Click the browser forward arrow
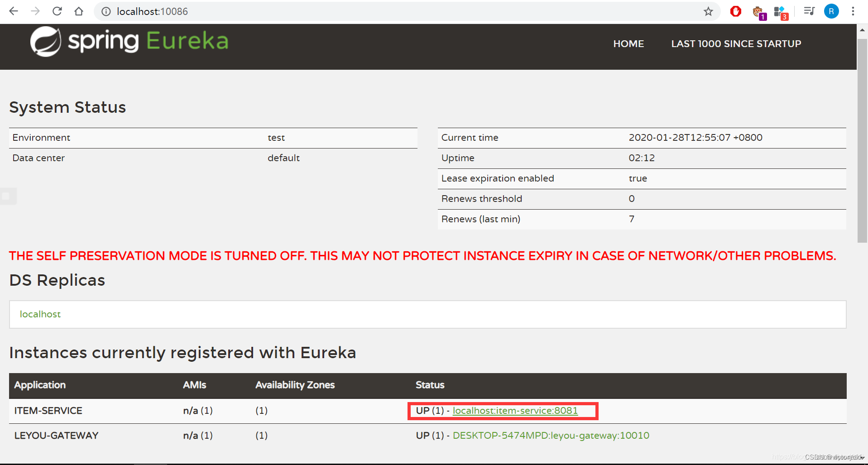This screenshot has width=868, height=465. (x=35, y=11)
